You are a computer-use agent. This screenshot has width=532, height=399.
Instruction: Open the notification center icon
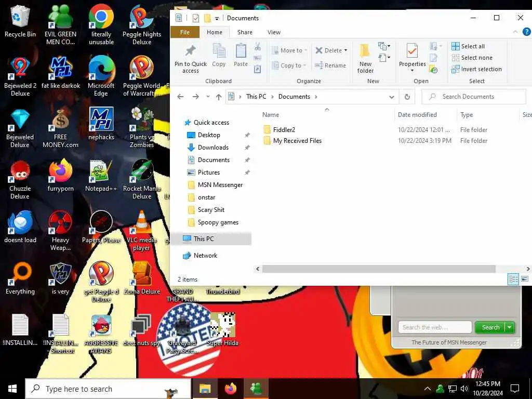pyautogui.click(x=515, y=389)
